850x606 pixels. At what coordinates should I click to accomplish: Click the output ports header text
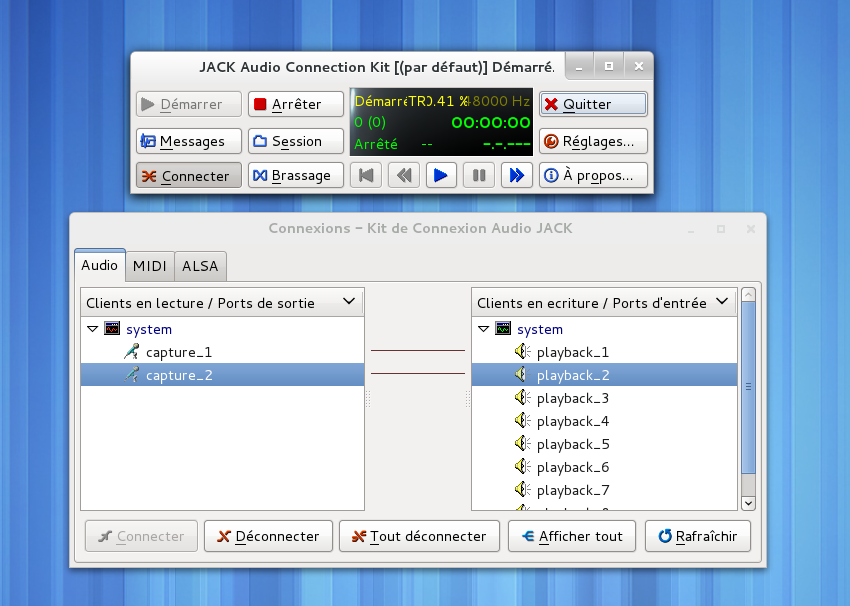pyautogui.click(x=200, y=303)
